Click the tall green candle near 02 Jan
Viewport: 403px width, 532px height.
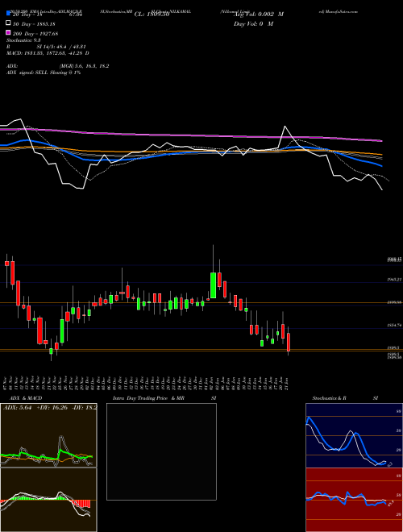pyautogui.click(x=213, y=285)
